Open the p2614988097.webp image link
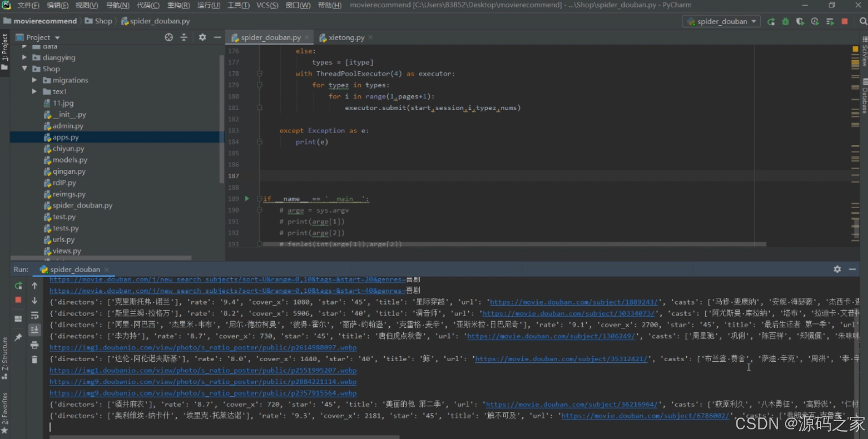The height and width of the screenshot is (439, 868). 203,348
